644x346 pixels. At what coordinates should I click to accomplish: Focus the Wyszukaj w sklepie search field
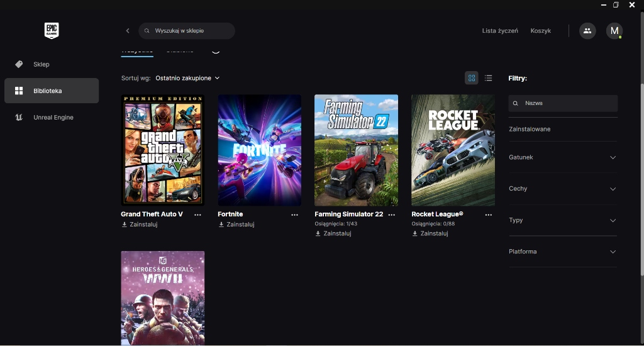(x=186, y=31)
